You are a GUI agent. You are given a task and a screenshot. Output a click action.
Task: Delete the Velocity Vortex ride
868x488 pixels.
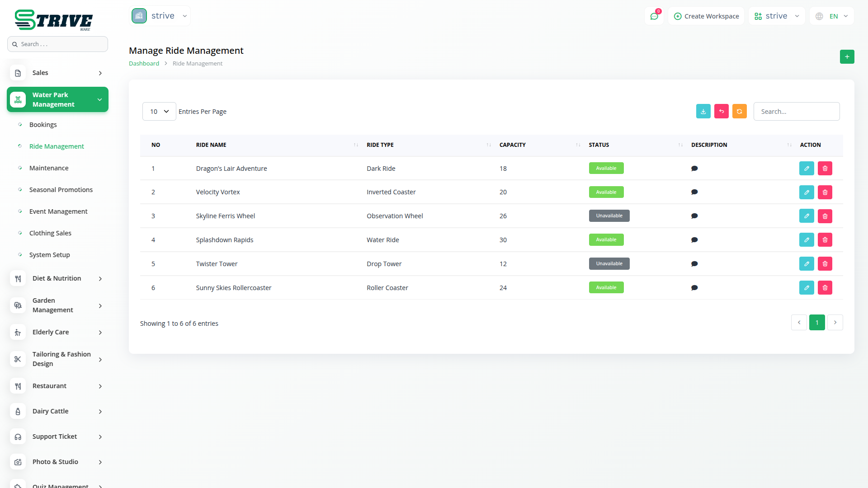tap(825, 192)
